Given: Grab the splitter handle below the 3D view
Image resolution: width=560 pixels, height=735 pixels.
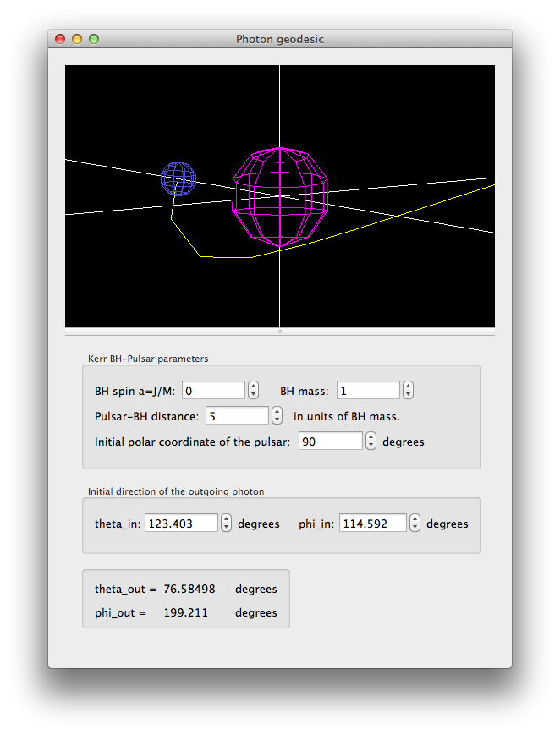Looking at the screenshot, I should (280, 332).
